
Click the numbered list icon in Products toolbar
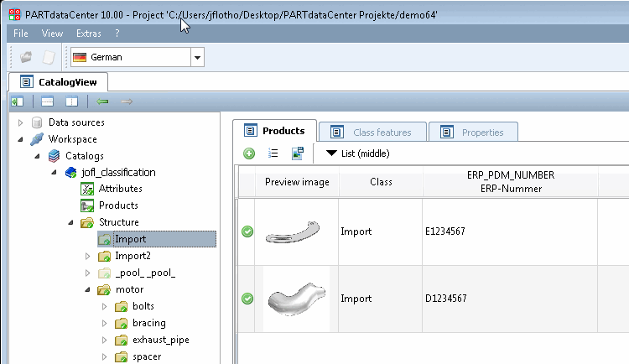(x=273, y=153)
